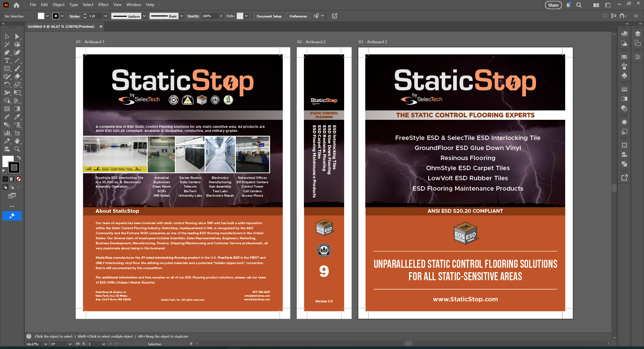The width and height of the screenshot is (644, 349).
Task: Open the zoom level dropdown
Action: coord(46,344)
